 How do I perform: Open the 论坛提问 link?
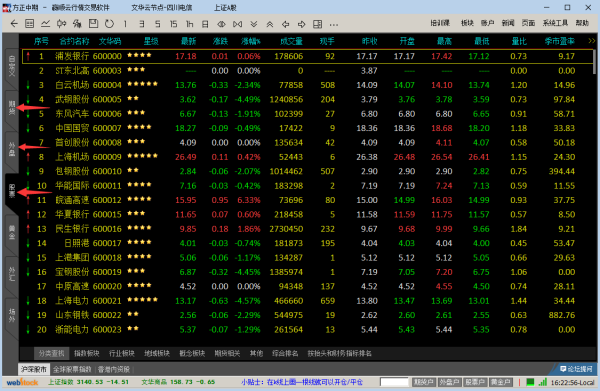click(576, 369)
